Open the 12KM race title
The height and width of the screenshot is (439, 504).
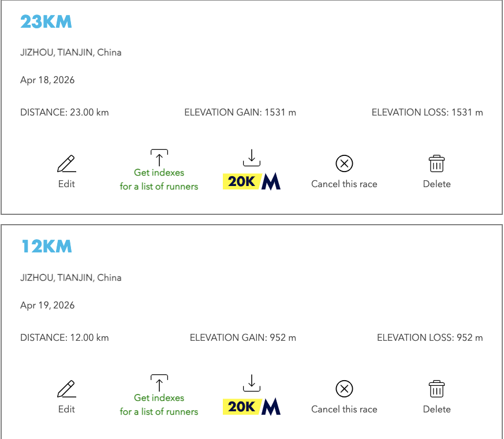click(46, 247)
